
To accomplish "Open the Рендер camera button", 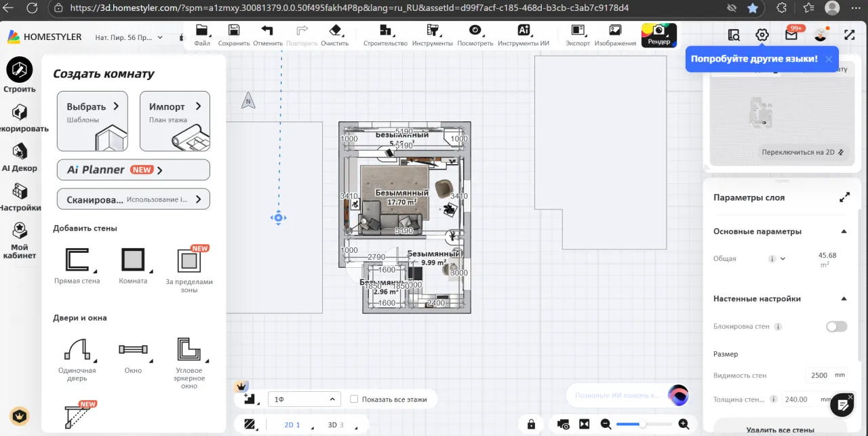I will point(658,35).
